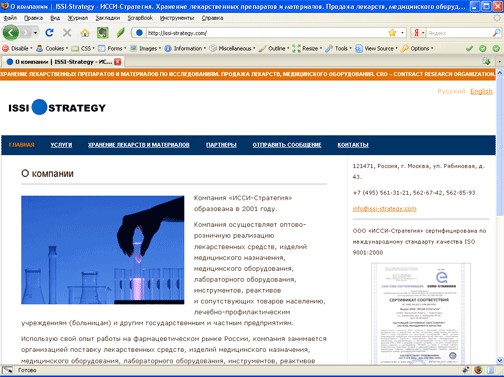
Task: Expand the Images toolbar menu
Action: 146,48
